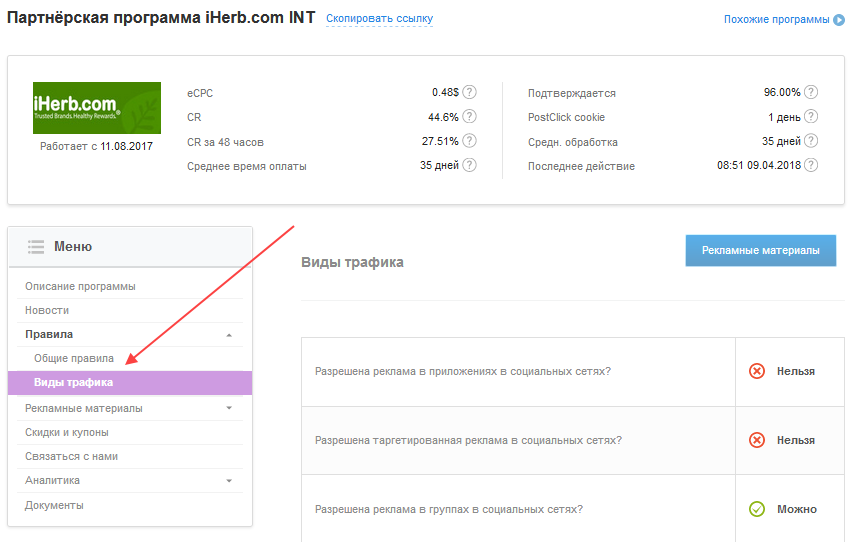Click the play arrow icon by Похожие программы
This screenshot has width=850, height=542.
pyautogui.click(x=839, y=19)
